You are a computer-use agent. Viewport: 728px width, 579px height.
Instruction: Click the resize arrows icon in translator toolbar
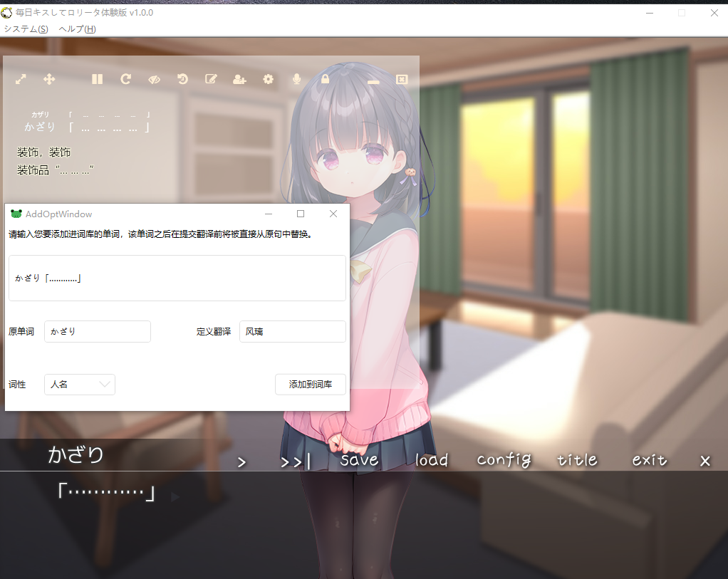click(x=21, y=79)
